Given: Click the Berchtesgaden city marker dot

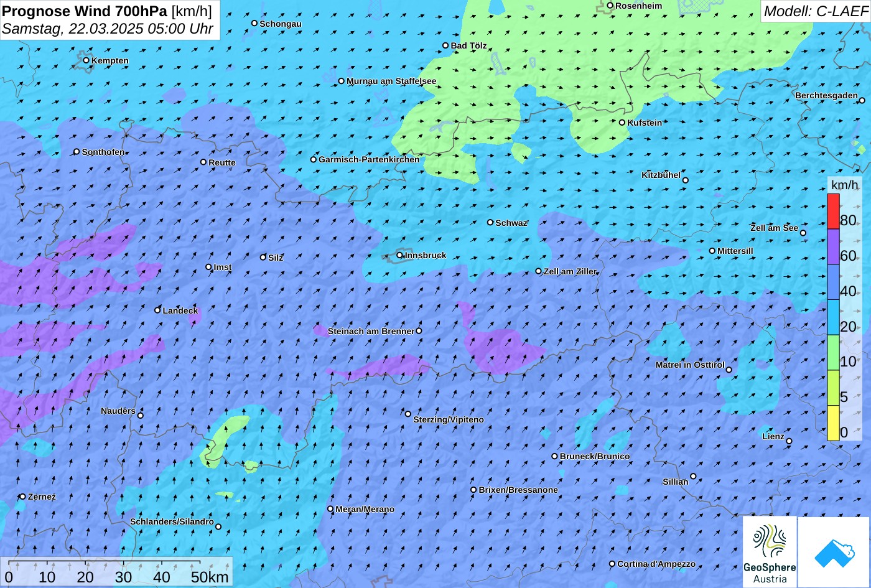Looking at the screenshot, I should pos(862,100).
